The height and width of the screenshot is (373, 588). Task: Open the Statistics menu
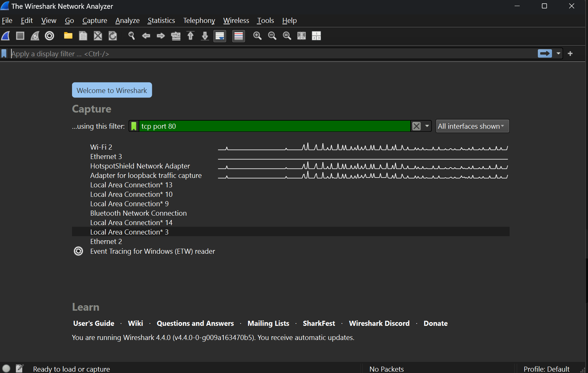tap(161, 21)
